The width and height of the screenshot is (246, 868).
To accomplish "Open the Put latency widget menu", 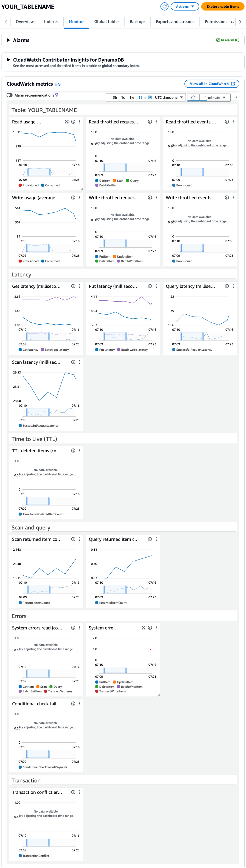I will [x=156, y=286].
